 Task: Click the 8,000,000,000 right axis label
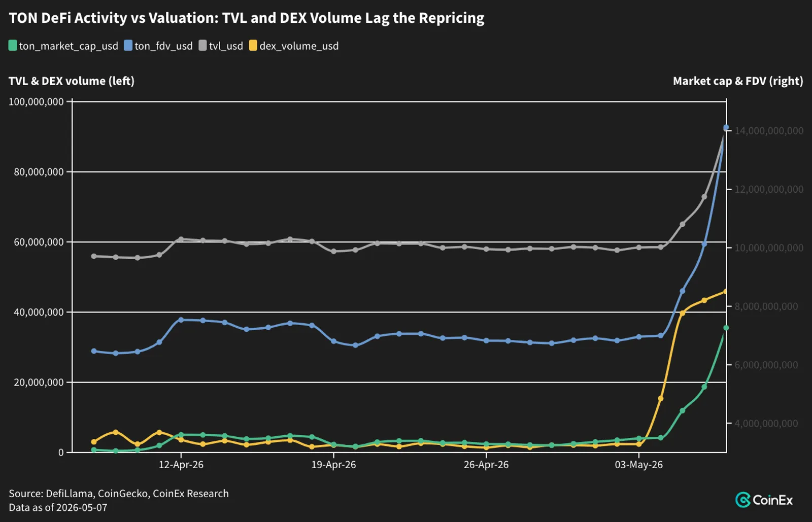coord(766,306)
